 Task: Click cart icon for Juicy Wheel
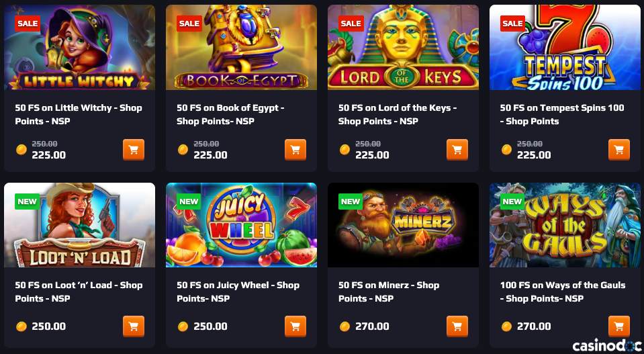pyautogui.click(x=295, y=326)
